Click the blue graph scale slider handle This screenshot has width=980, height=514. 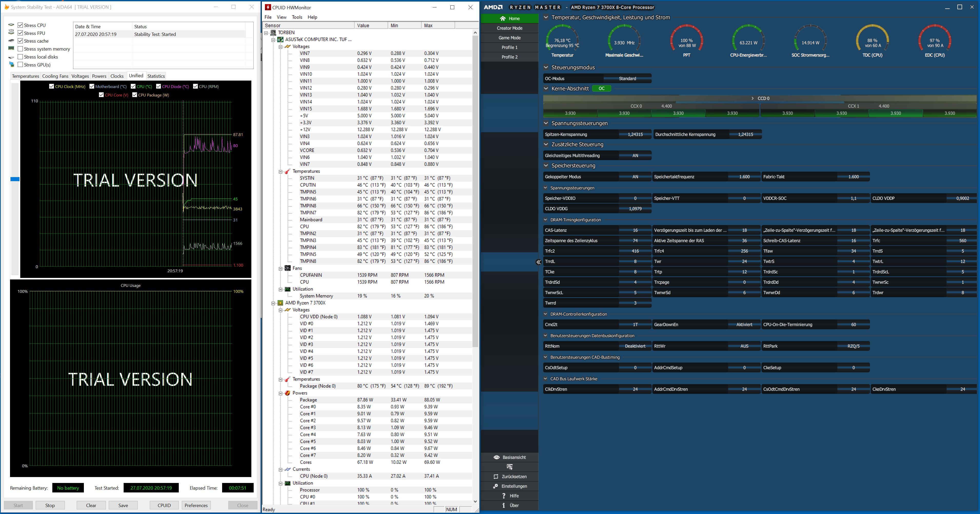pyautogui.click(x=15, y=179)
